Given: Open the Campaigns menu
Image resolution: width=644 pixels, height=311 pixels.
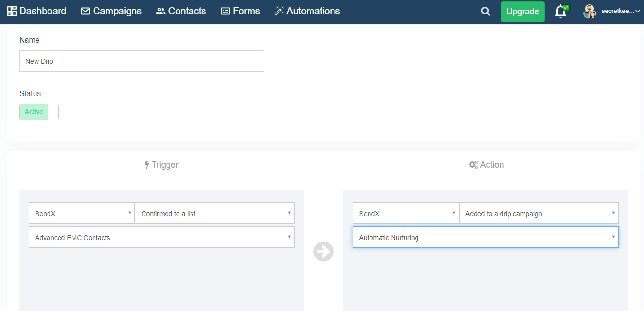Looking at the screenshot, I should tap(111, 11).
